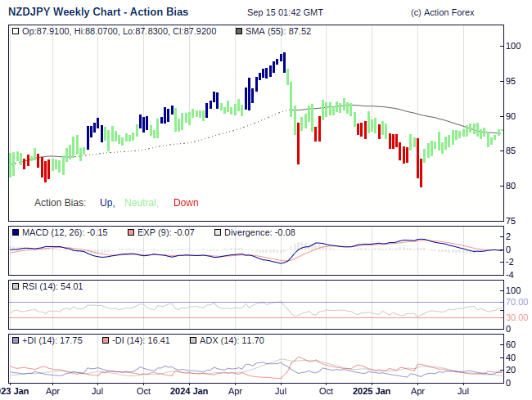The height and width of the screenshot is (400, 532).
Task: Click the ADX (14) legend swatch
Action: pos(193,340)
